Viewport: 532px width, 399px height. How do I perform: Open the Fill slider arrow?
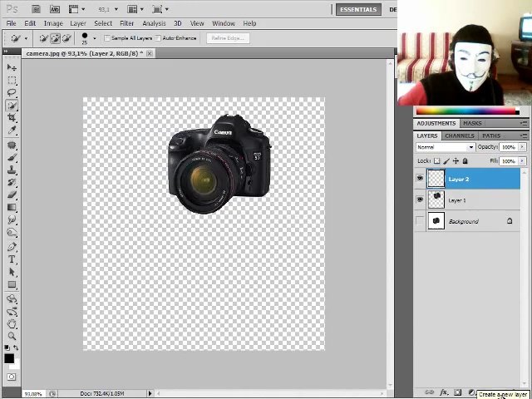522,160
